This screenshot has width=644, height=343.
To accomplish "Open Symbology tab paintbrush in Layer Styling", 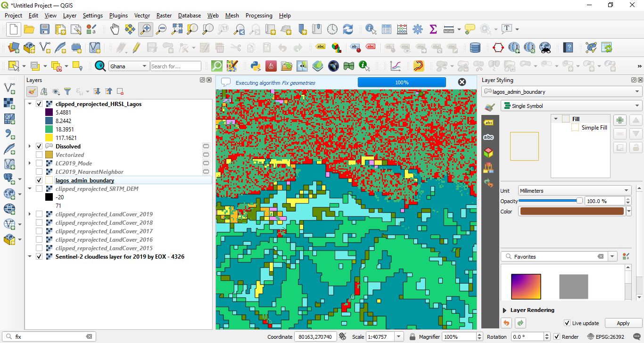I will (x=489, y=107).
